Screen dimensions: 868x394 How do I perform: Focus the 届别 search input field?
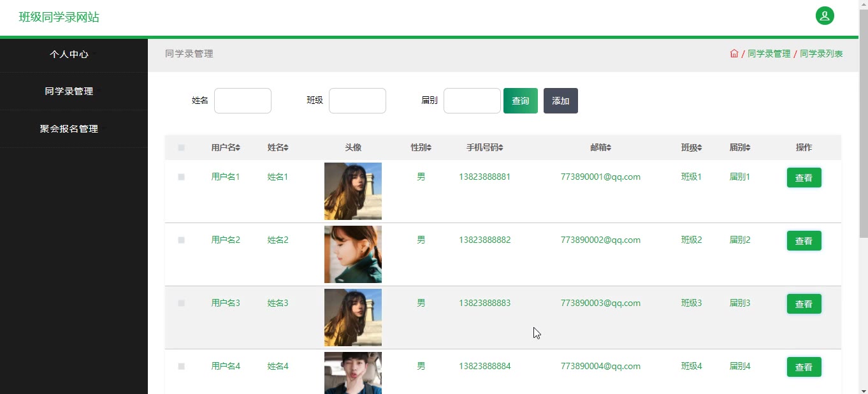click(x=472, y=101)
